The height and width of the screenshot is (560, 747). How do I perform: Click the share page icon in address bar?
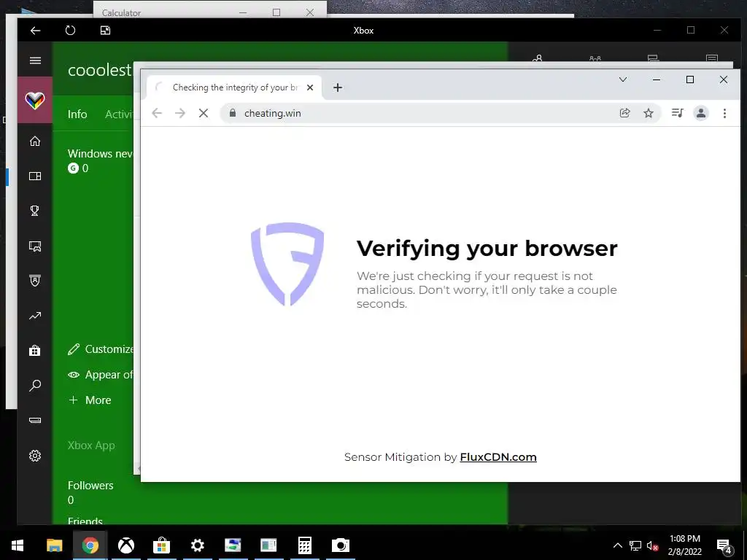pyautogui.click(x=624, y=113)
